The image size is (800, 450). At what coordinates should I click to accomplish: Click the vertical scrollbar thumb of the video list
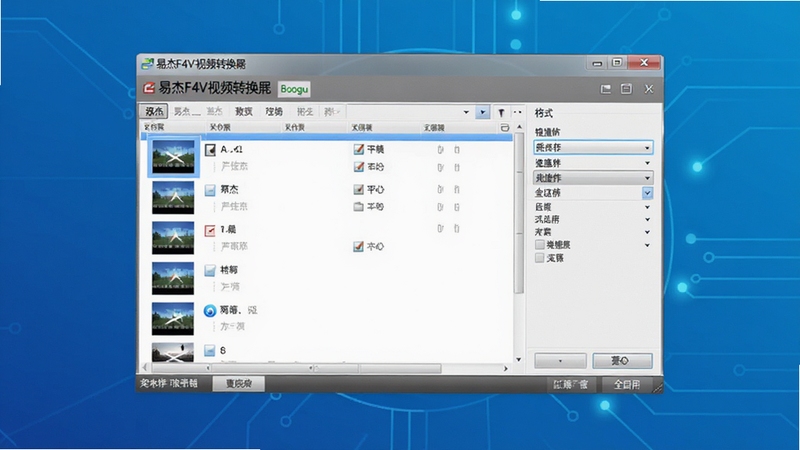[x=519, y=213]
